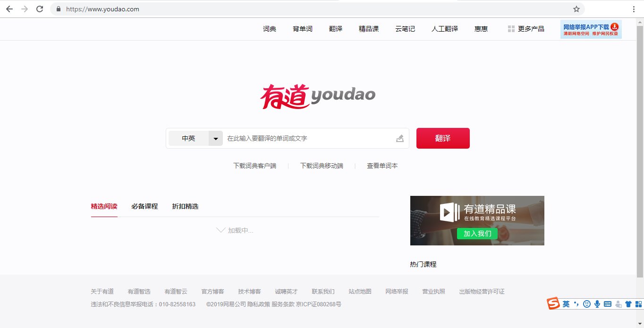Image resolution: width=644 pixels, height=328 pixels.
Task: Open the Sogou toolbox grid icon
Action: tap(638, 303)
